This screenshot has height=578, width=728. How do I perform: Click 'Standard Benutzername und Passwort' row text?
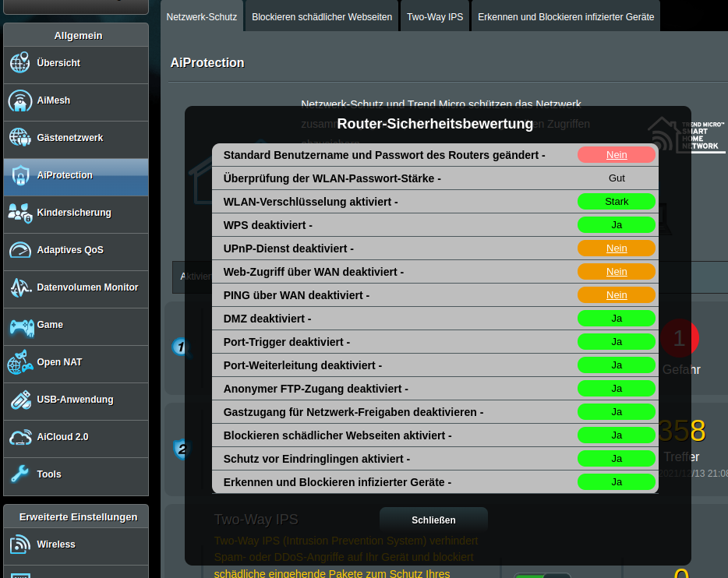384,155
